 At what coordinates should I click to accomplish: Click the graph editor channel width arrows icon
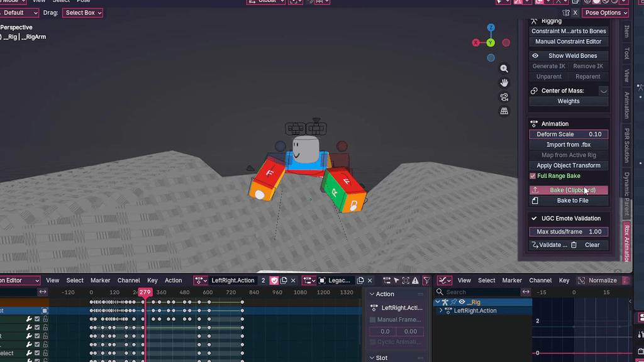coord(526,292)
